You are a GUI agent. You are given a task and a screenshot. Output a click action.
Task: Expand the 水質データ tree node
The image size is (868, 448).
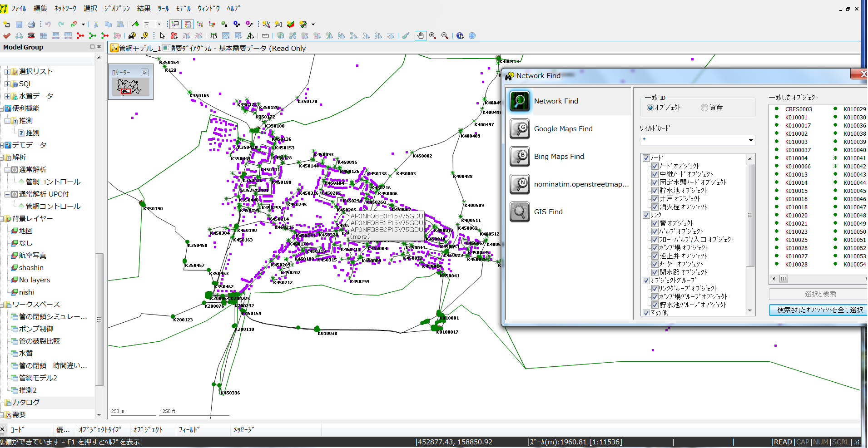(x=7, y=96)
